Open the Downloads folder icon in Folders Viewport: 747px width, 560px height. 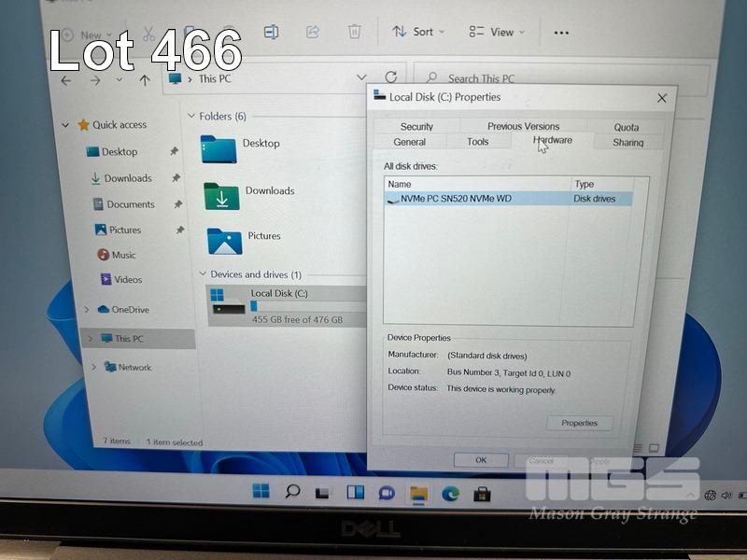click(221, 196)
